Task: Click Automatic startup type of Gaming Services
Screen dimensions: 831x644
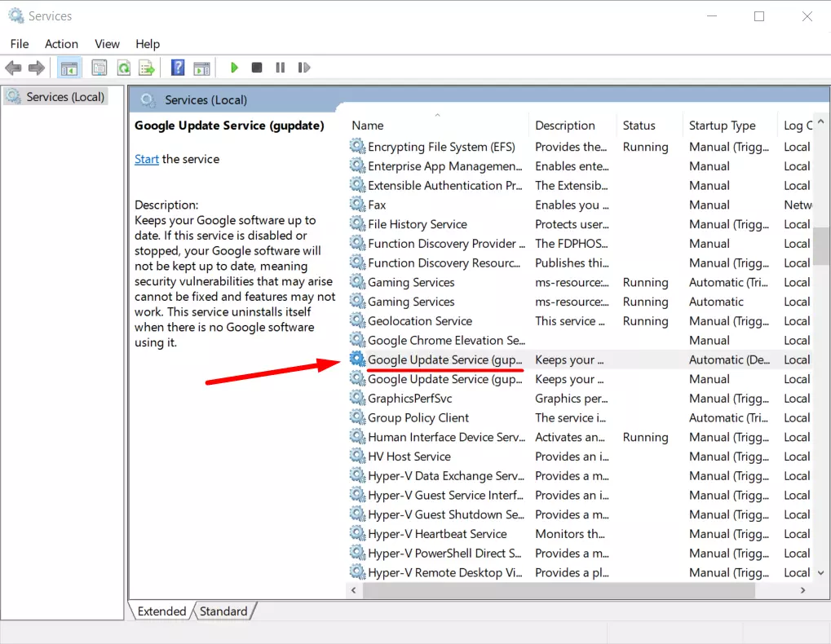Action: [x=716, y=302]
